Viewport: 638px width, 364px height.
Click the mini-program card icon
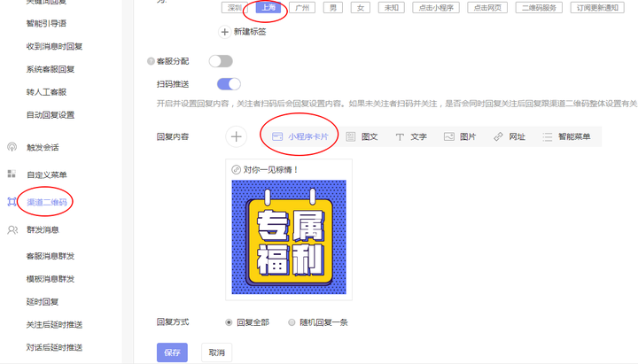(x=277, y=136)
